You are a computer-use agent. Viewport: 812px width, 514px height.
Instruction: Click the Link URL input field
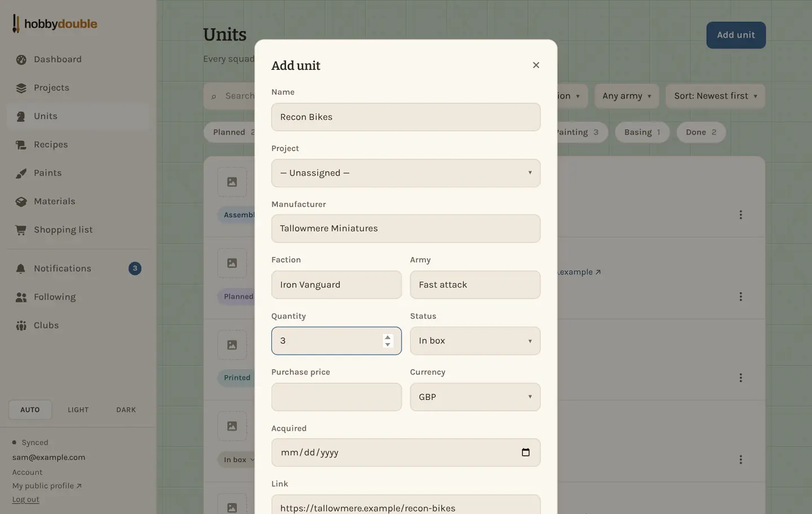point(406,504)
